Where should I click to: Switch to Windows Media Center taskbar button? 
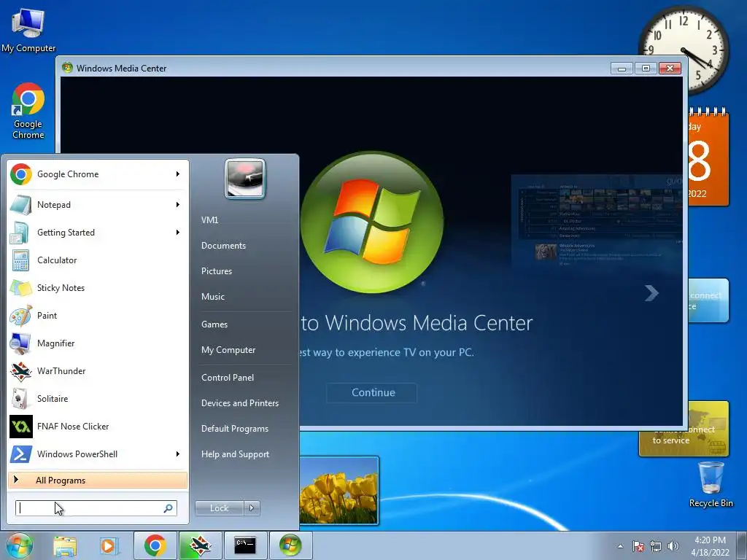click(290, 545)
